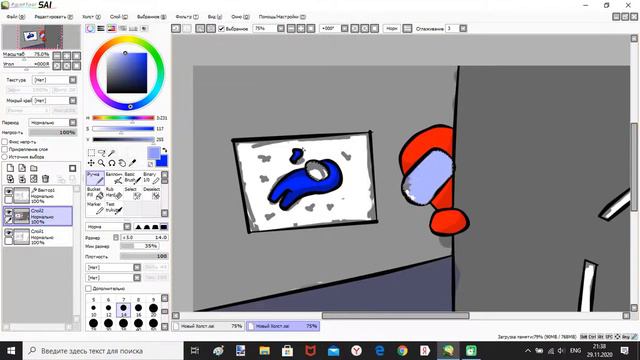This screenshot has height=360, width=640.
Task: Toggle the color wheel panel icon
Action: coord(90,28)
